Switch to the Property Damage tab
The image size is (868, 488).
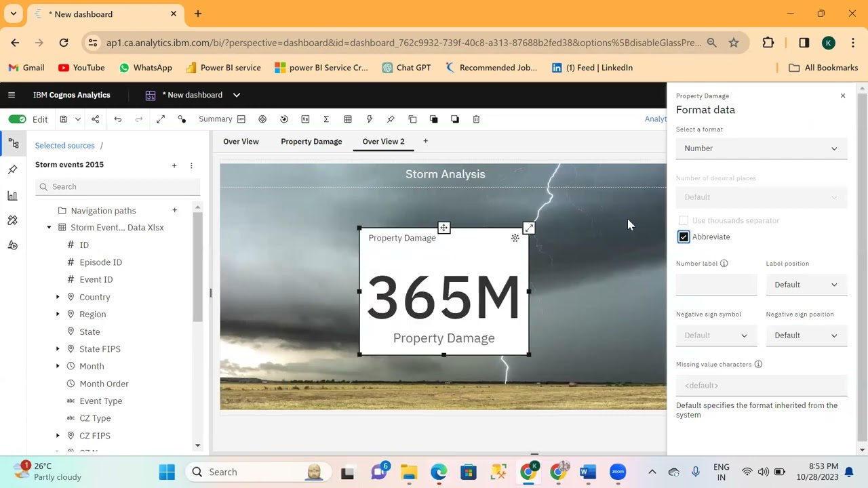click(311, 142)
